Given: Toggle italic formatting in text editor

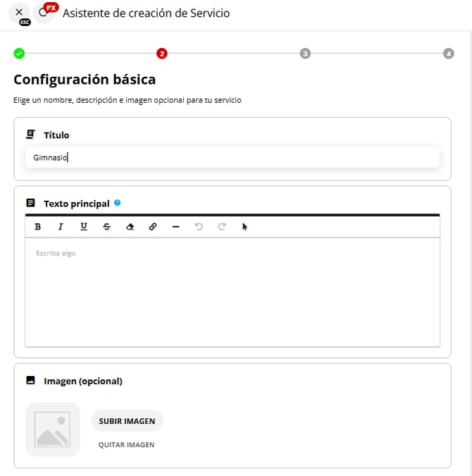Looking at the screenshot, I should (61, 227).
